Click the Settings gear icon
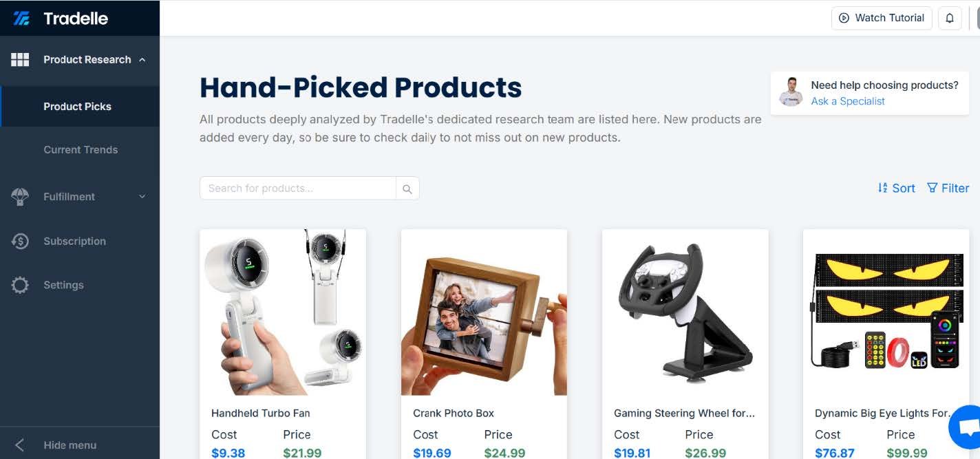This screenshot has width=980, height=459. 20,285
